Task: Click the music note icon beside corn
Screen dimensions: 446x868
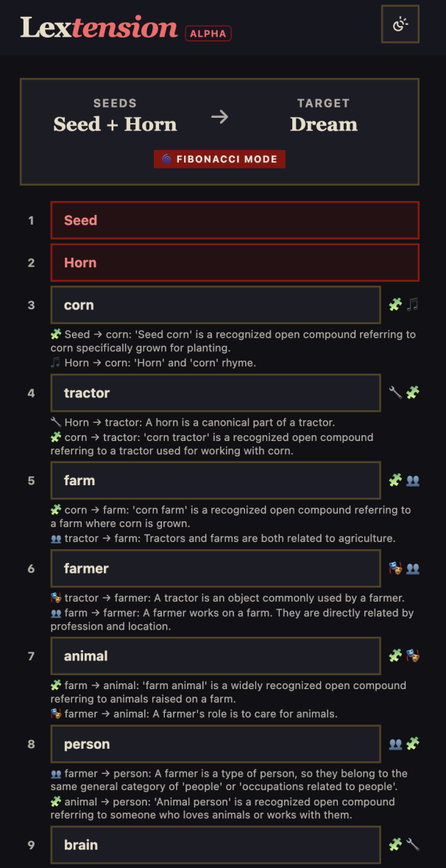Action: tap(412, 305)
